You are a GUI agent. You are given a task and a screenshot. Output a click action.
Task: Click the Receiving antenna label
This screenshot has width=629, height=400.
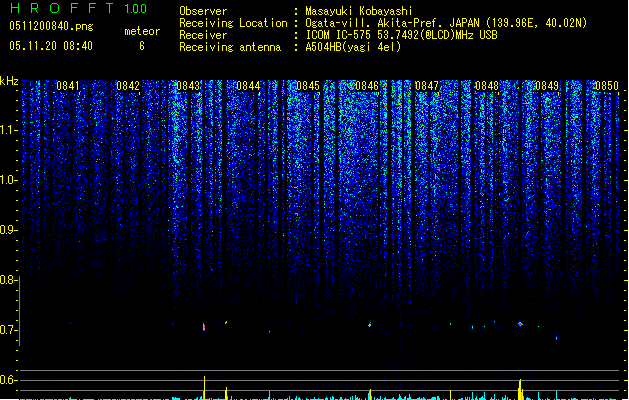click(x=230, y=47)
